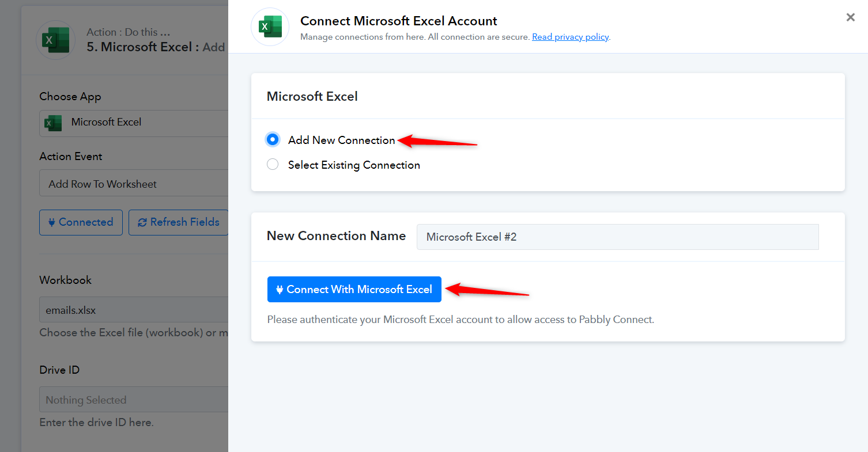This screenshot has width=868, height=452.
Task: Click the 'Manage connections from here' subtitle
Action: point(415,37)
